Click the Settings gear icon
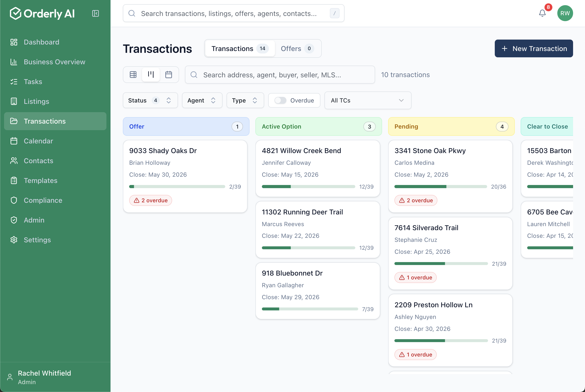This screenshot has height=392, width=585. coord(14,240)
